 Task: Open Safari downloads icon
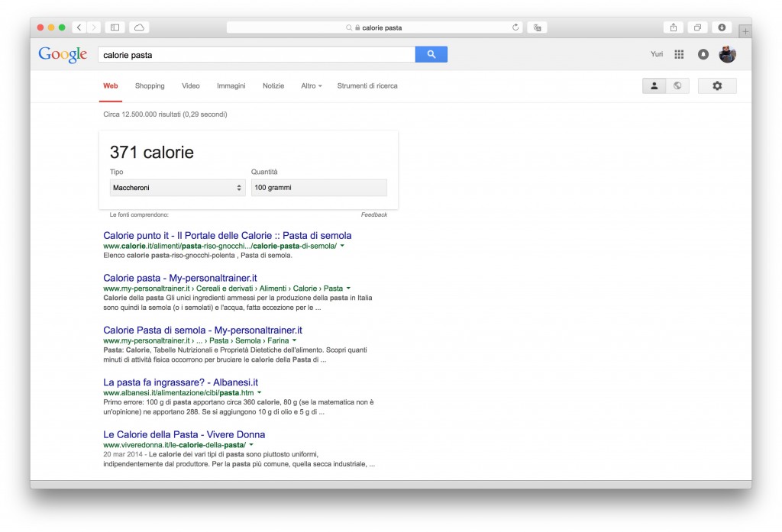(x=722, y=26)
